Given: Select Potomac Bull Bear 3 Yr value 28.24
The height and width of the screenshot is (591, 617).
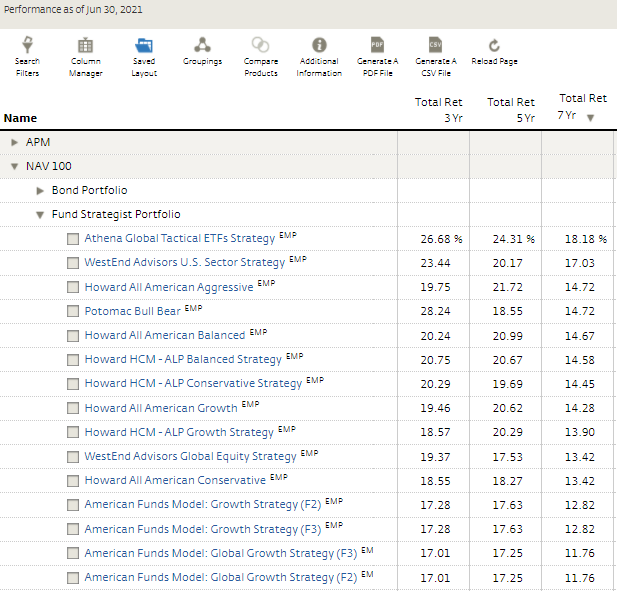Looking at the screenshot, I should [435, 311].
